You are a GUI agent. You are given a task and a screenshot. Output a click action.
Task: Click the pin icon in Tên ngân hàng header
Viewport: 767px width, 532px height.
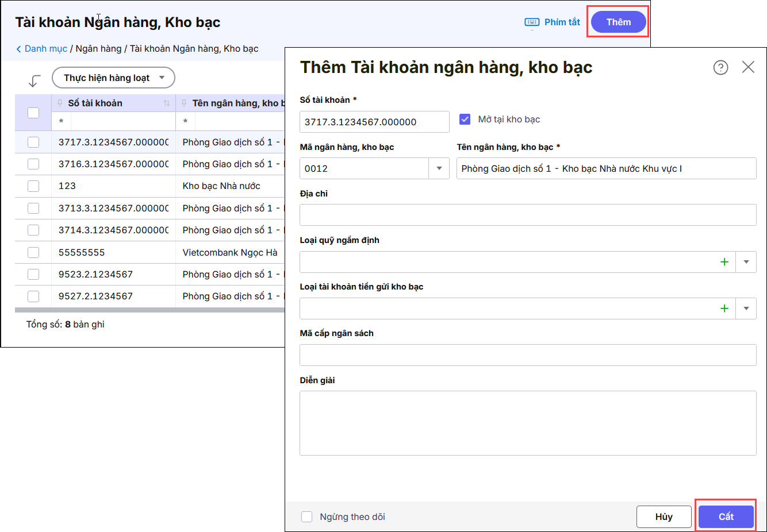coord(184,103)
